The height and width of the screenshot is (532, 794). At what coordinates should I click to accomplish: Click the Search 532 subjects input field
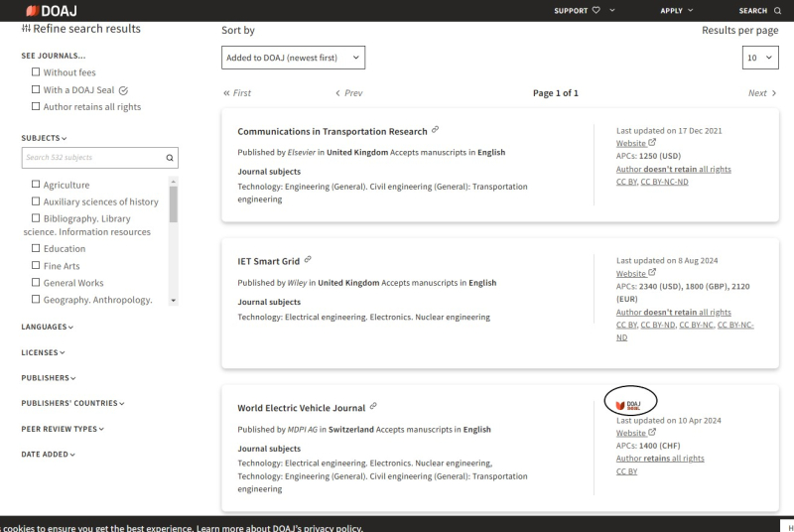pos(89,157)
